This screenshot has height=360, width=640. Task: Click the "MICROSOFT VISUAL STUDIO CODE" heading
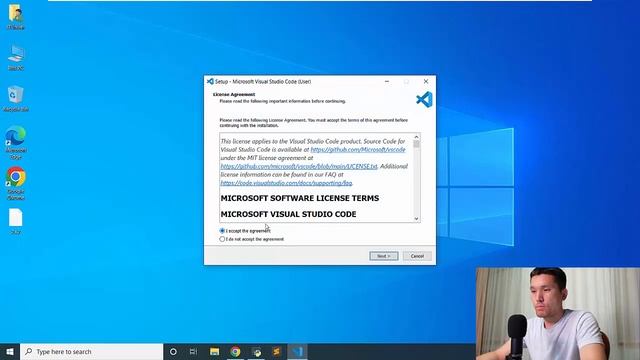(x=288, y=214)
